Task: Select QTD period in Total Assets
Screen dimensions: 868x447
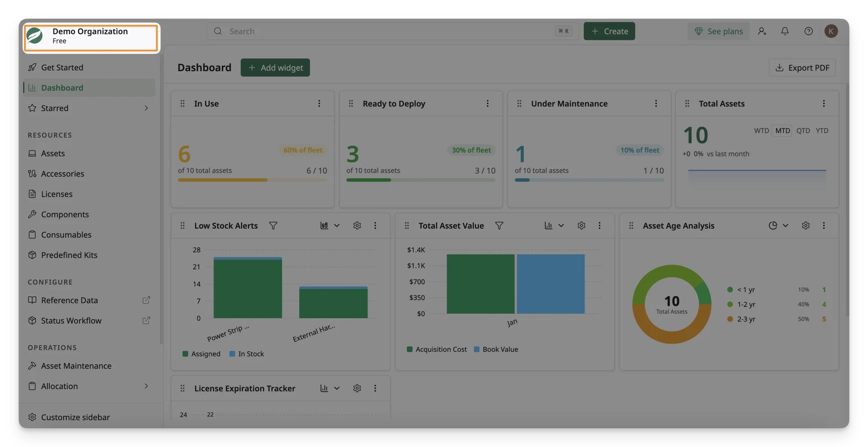Action: [x=803, y=131]
